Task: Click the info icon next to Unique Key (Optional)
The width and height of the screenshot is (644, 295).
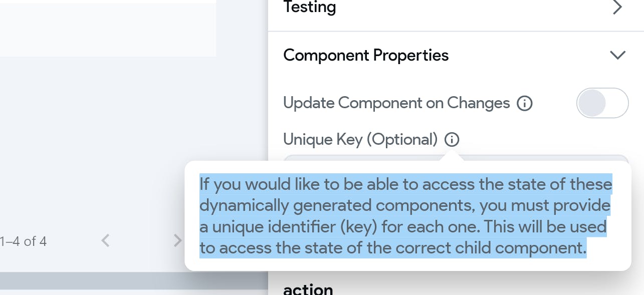Action: [452, 139]
